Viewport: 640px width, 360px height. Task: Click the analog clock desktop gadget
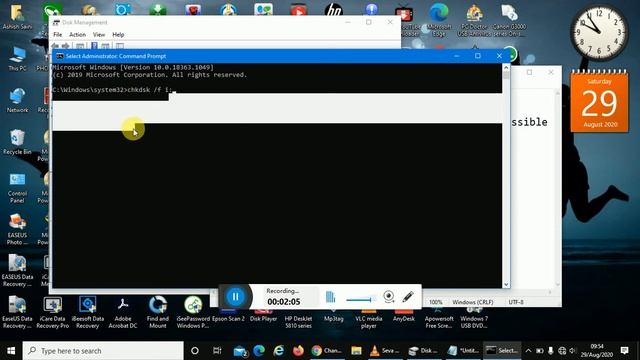coord(599,33)
